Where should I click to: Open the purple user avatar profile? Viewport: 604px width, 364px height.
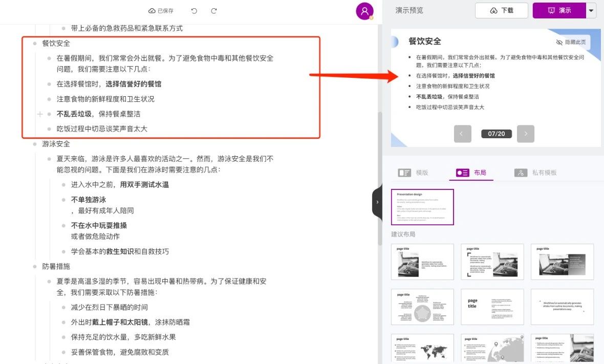364,11
